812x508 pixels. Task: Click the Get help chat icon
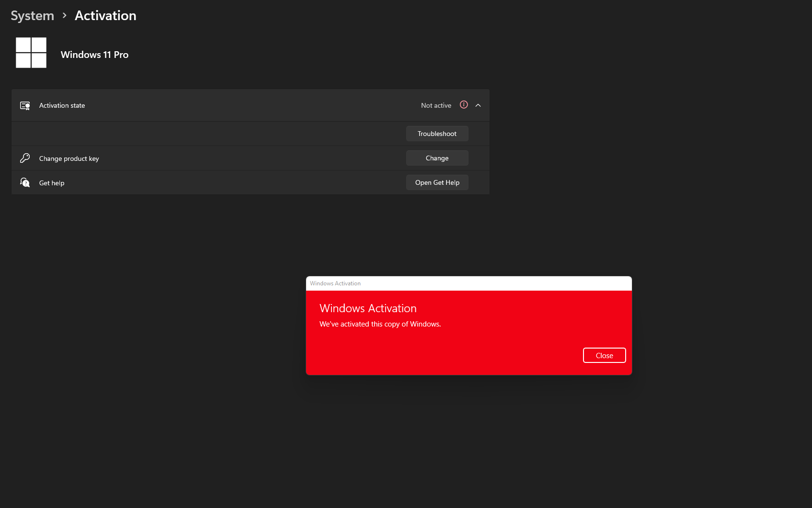coord(25,182)
